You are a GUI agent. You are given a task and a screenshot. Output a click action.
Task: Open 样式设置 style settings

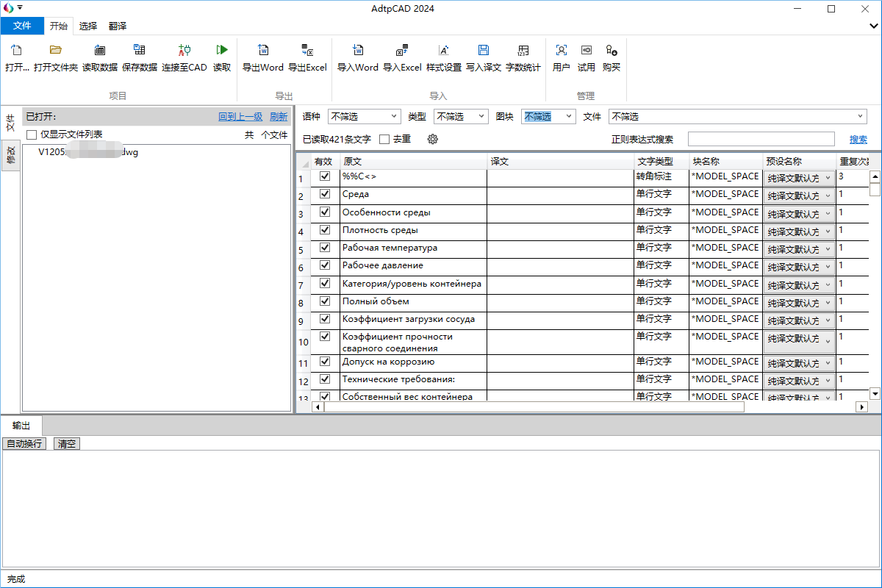[x=443, y=51]
